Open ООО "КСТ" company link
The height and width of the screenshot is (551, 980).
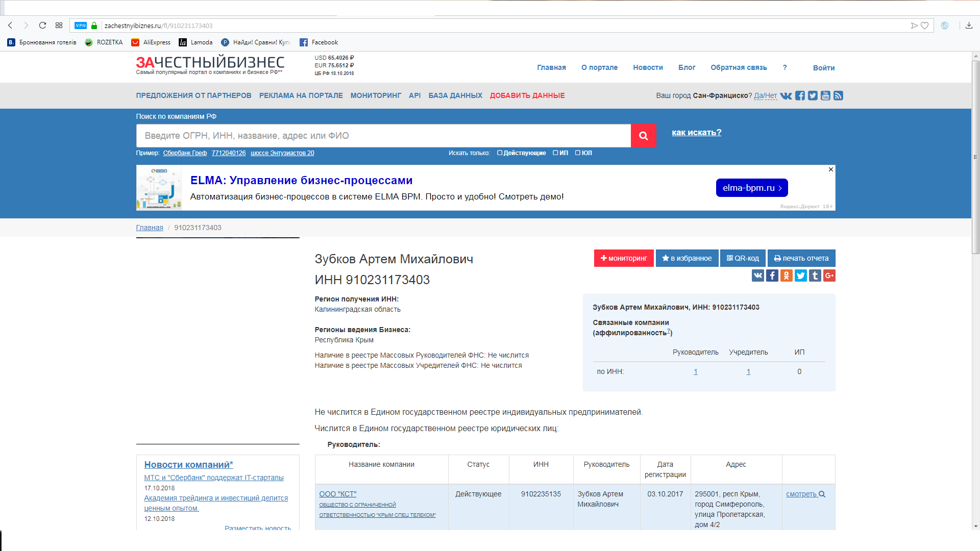(338, 494)
